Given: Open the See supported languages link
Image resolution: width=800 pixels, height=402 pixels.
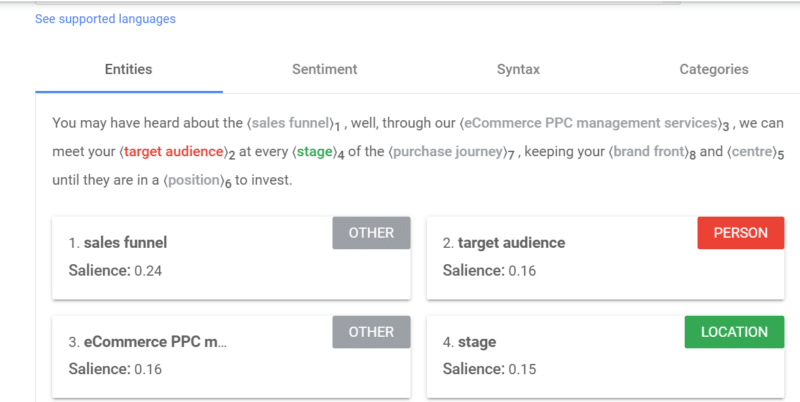Looking at the screenshot, I should 105,19.
